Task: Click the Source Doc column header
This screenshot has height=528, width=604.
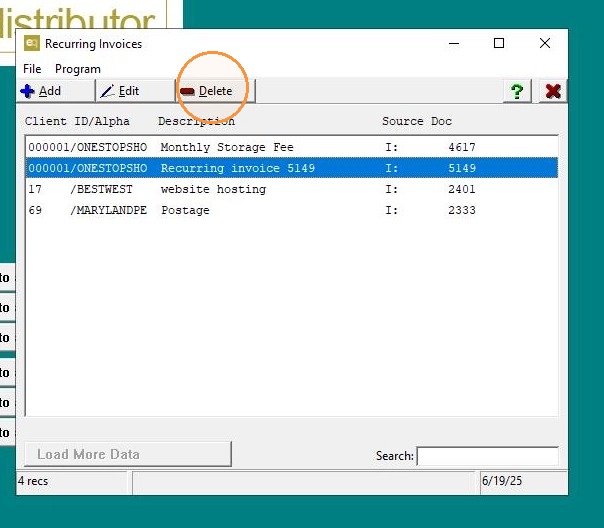Action: [x=417, y=121]
